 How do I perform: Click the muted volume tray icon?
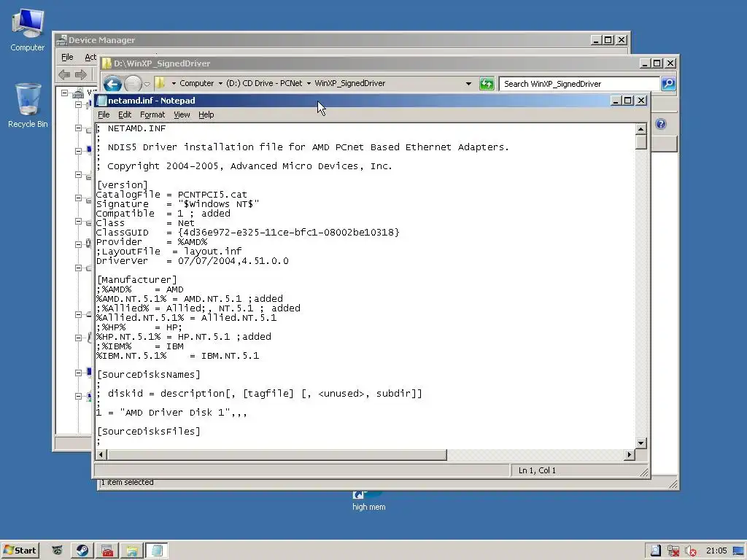(x=690, y=551)
